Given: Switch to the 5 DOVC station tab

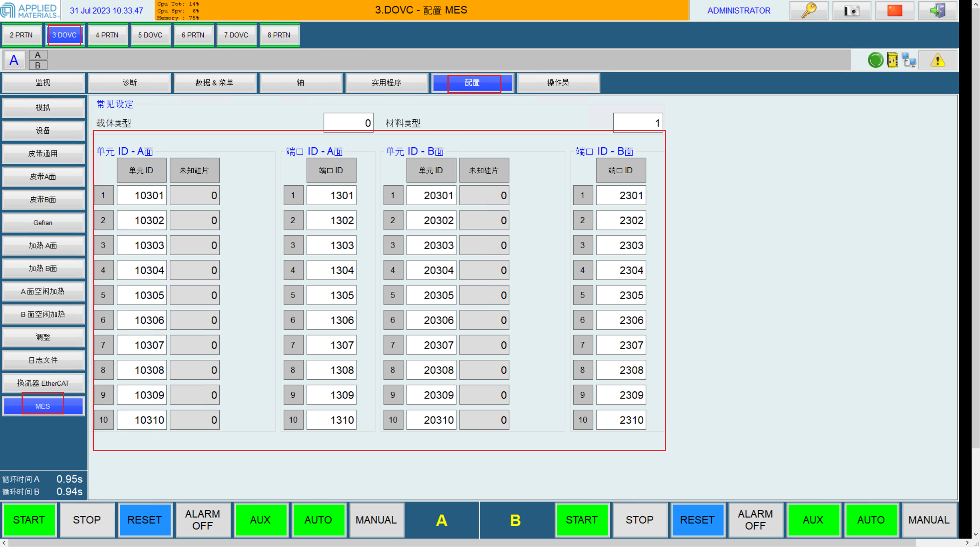Looking at the screenshot, I should pos(150,35).
